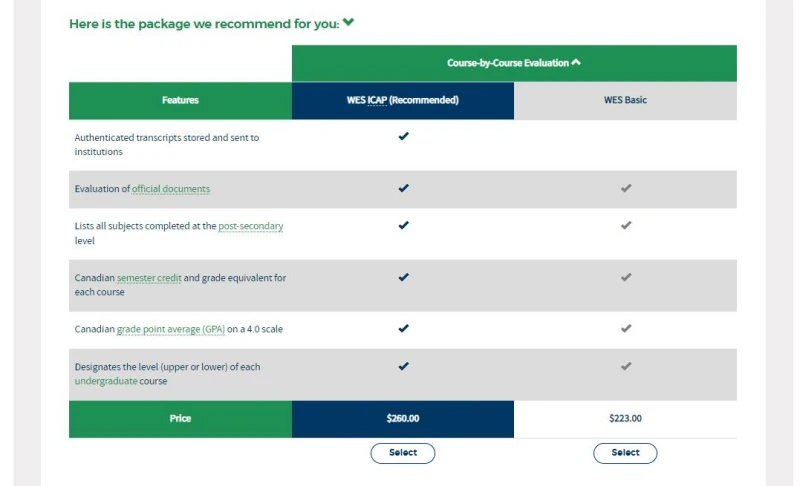This screenshot has width=800, height=486.
Task: Click the undergraduate link
Action: click(x=106, y=381)
